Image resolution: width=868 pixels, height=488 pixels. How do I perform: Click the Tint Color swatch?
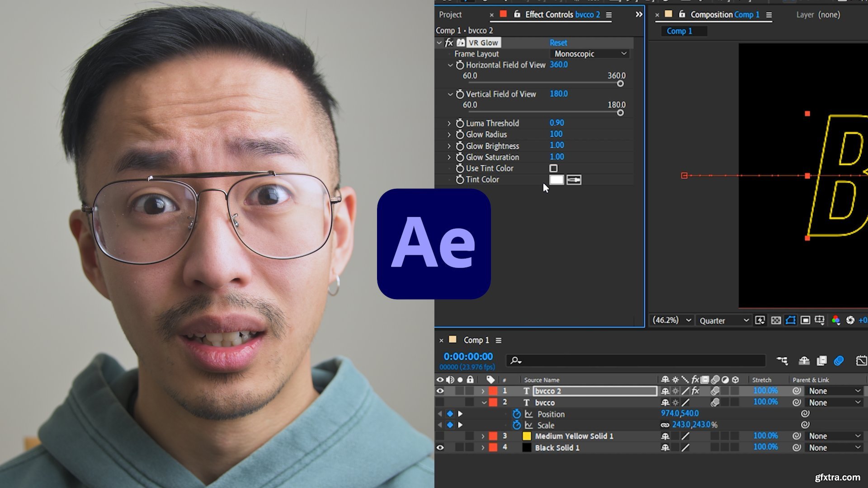[557, 179]
